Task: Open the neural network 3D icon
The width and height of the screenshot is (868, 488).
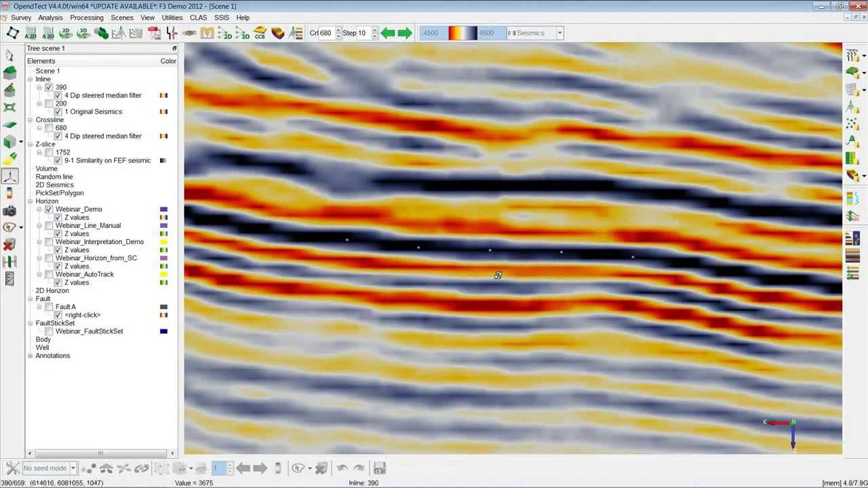Action: [242, 33]
